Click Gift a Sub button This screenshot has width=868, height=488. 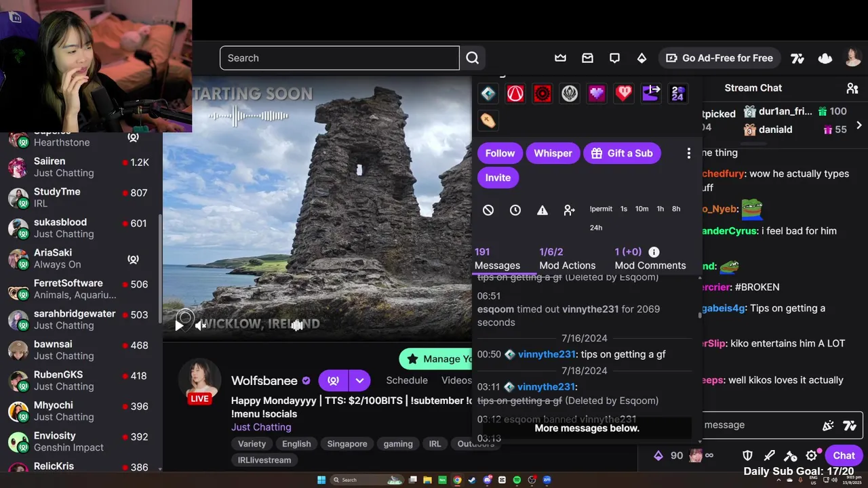(x=622, y=153)
